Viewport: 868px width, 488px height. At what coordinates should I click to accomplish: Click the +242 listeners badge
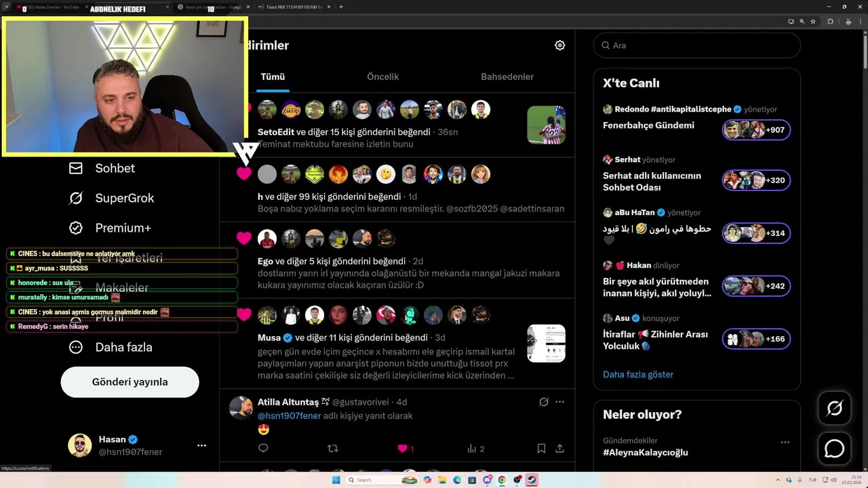tap(756, 286)
